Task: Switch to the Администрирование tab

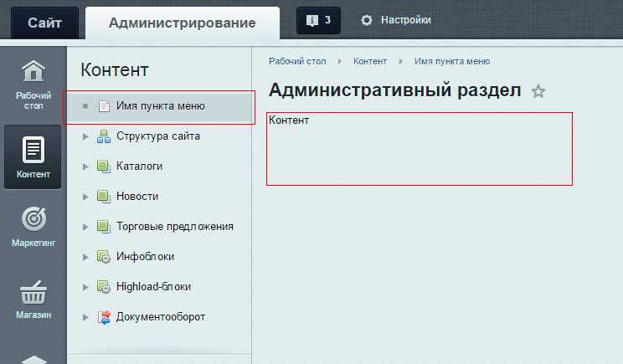Action: click(183, 23)
